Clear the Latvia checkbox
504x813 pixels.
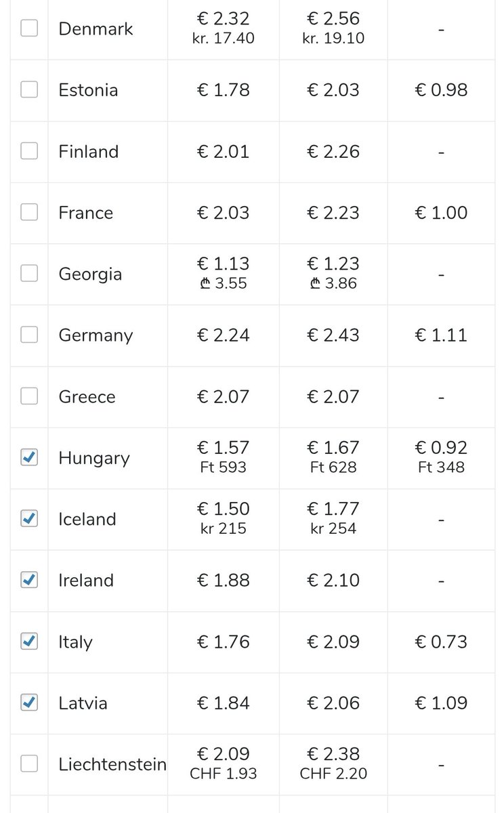tap(29, 703)
